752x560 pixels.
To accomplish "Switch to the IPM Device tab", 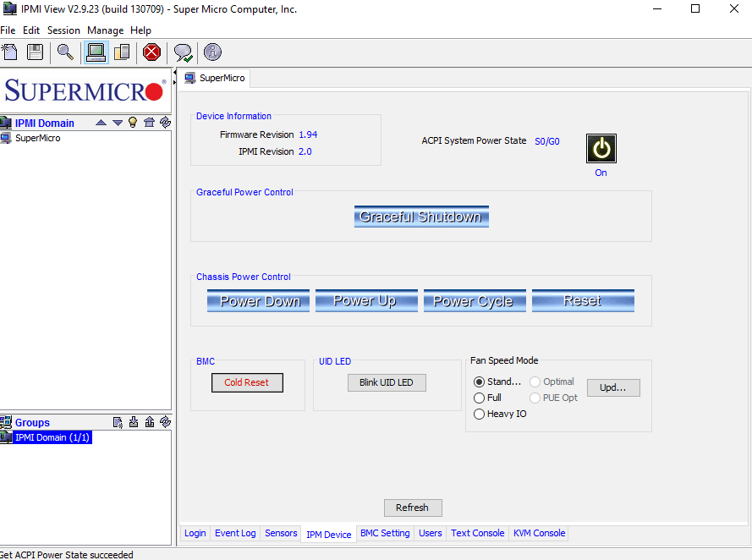I will pyautogui.click(x=329, y=534).
